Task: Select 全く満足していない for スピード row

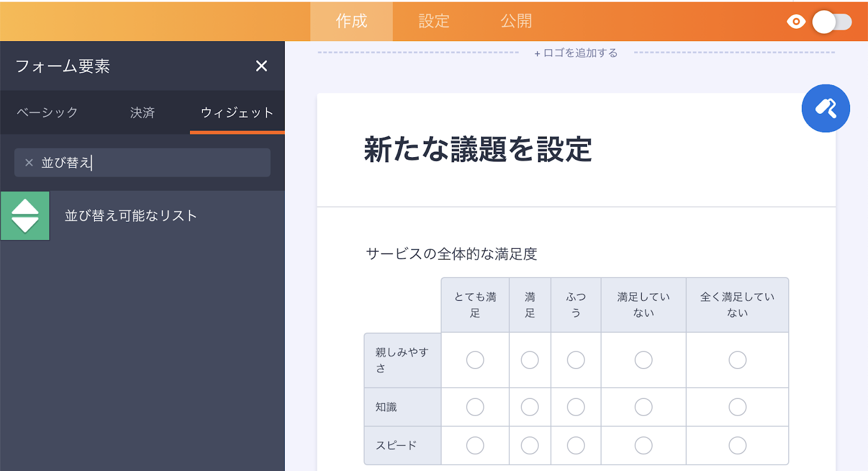Action: (737, 446)
